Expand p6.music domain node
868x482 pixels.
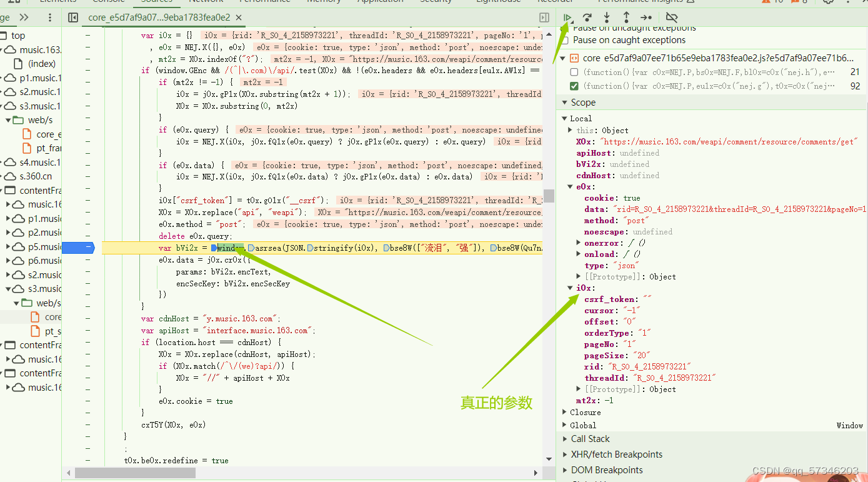coord(9,261)
